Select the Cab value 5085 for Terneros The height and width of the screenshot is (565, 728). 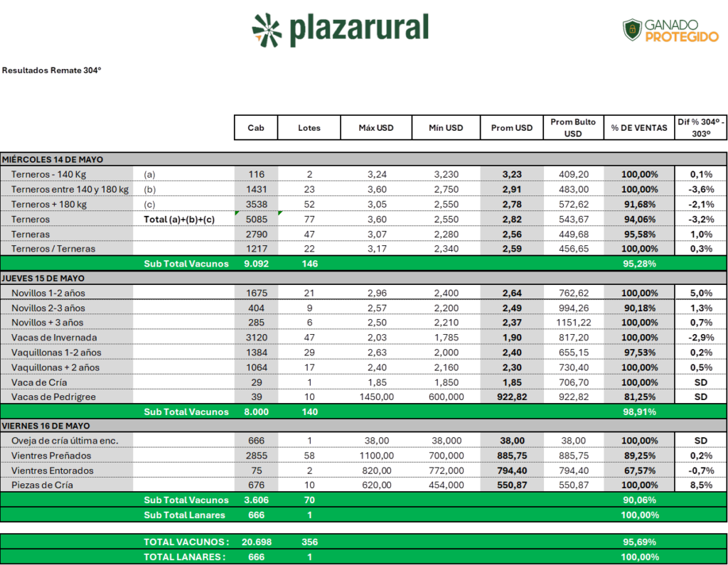pos(256,220)
